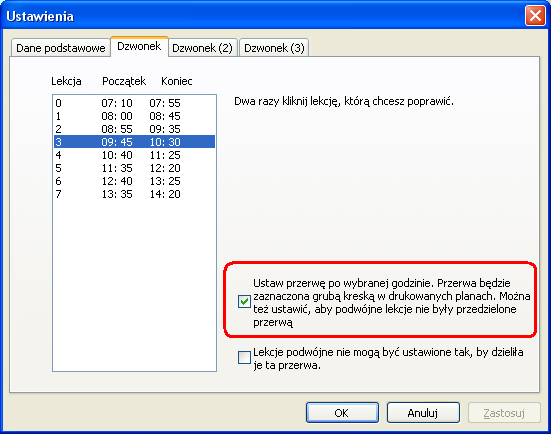551x434 pixels.
Task: Close the Ustawienia dialog with the X
Action: click(x=535, y=16)
